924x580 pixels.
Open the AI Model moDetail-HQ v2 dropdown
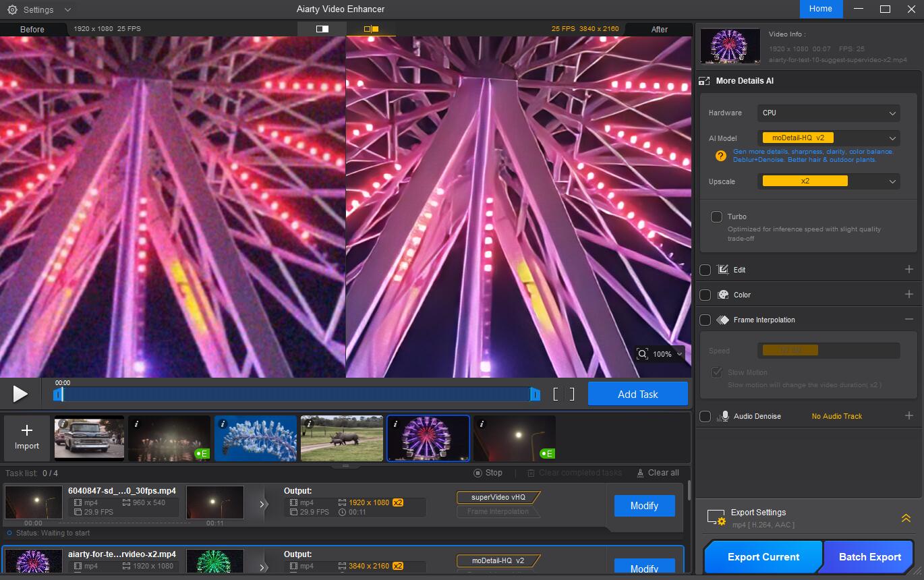[x=828, y=138]
